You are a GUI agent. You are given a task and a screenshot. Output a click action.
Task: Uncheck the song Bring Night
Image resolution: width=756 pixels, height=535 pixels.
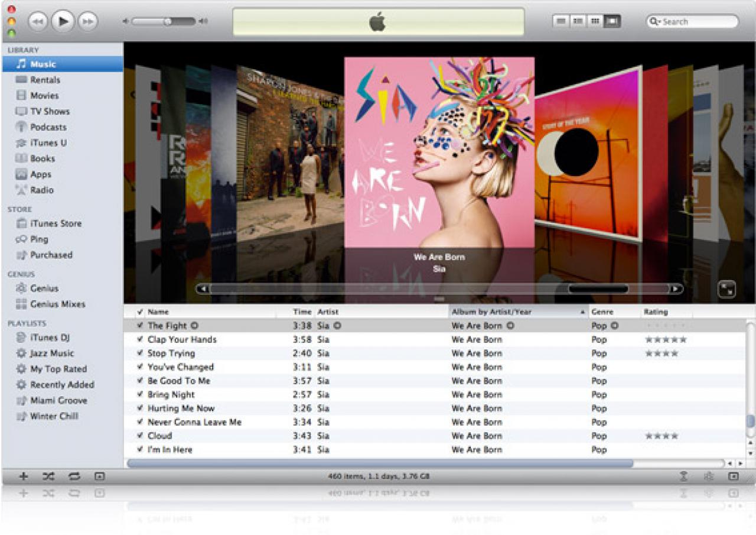140,394
